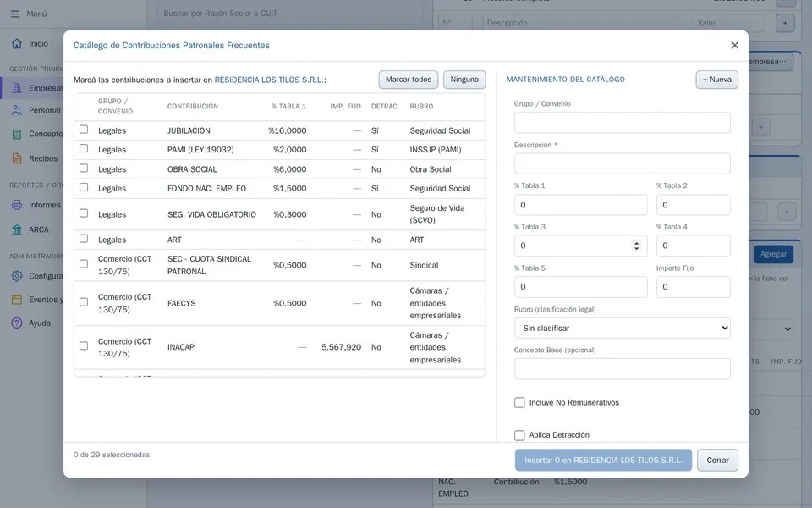Click the Eventos calendar icon in sidebar
This screenshot has height=508, width=812.
click(17, 300)
